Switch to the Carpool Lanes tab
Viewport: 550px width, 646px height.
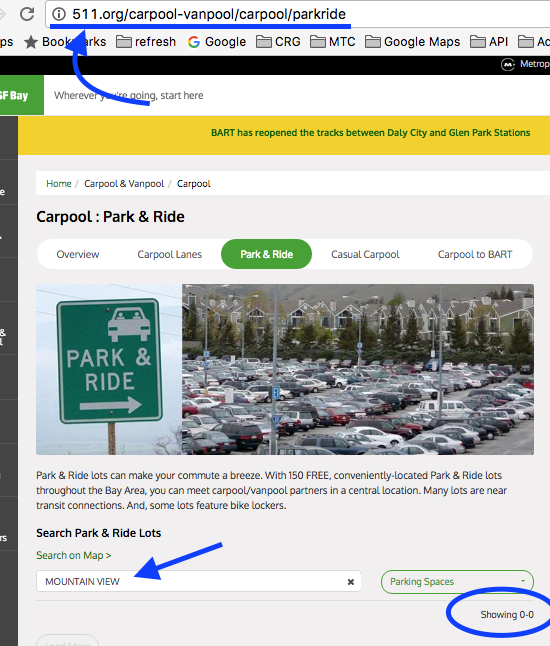click(170, 254)
